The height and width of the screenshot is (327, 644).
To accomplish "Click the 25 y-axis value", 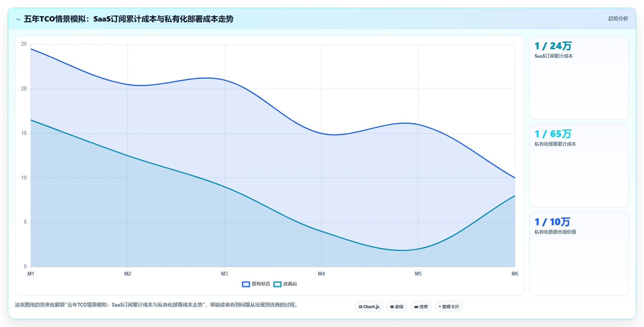I will pyautogui.click(x=24, y=44).
